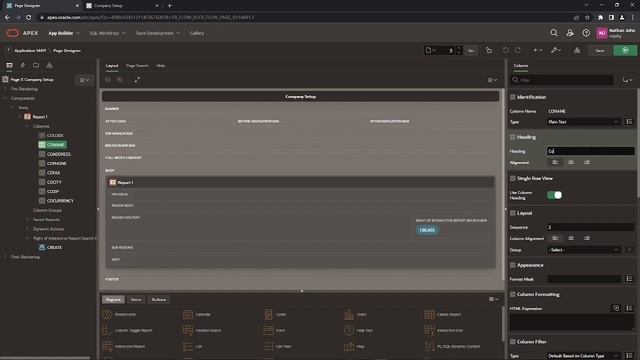Open the gallery options menu
640x360 pixels.
(493, 299)
